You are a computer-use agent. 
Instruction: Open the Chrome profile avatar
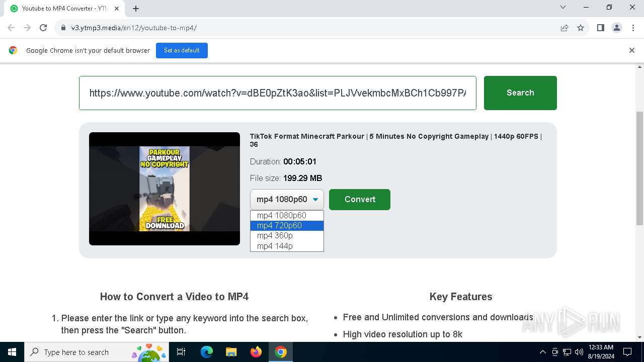pyautogui.click(x=617, y=28)
